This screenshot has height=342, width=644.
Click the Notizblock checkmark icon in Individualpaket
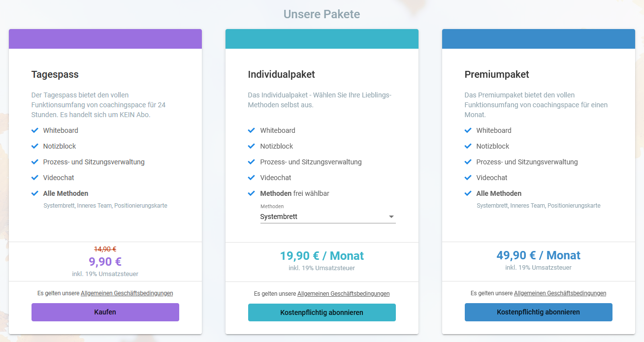pyautogui.click(x=251, y=146)
